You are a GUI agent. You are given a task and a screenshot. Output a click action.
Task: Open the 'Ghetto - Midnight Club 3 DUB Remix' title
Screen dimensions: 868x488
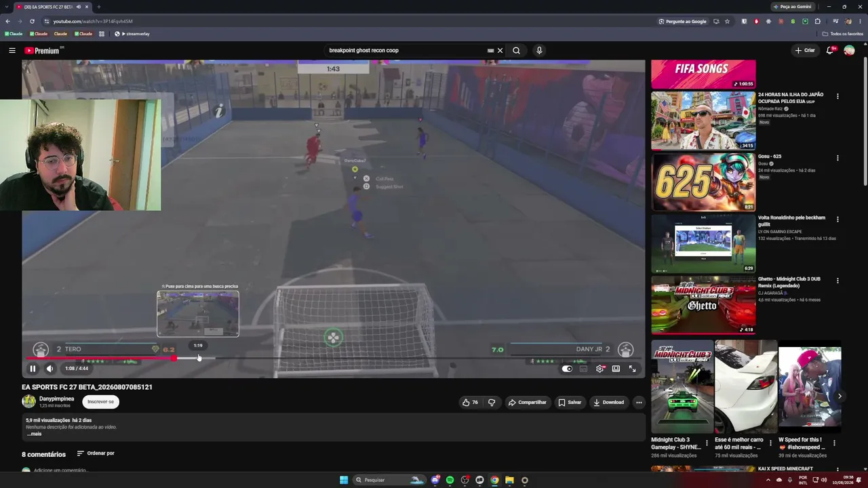789,283
